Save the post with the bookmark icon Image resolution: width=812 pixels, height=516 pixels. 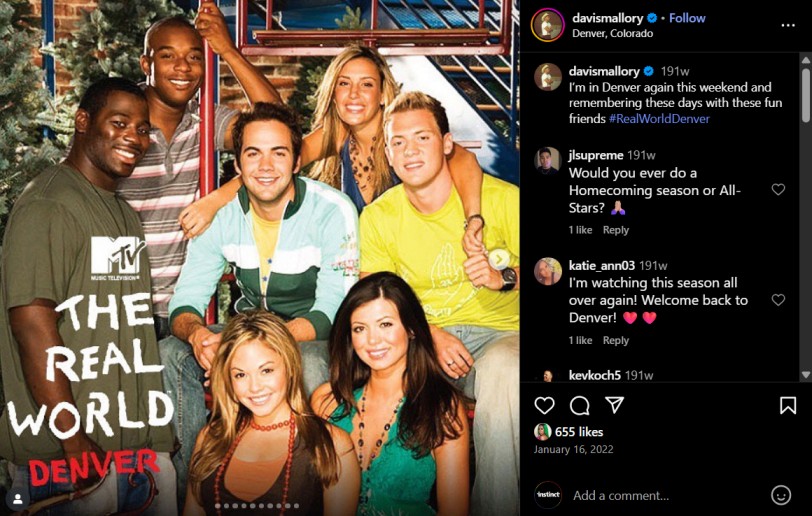coord(788,405)
